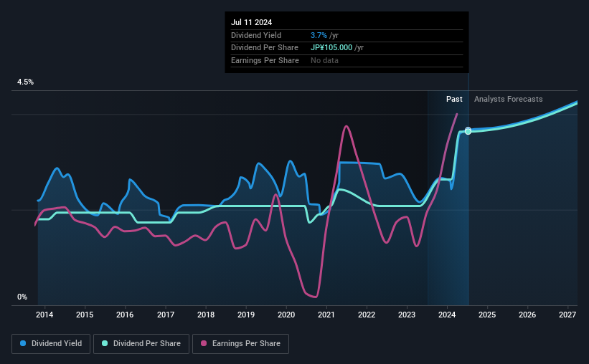The image size is (589, 364).
Task: Click the blue Dividend Yield legend dot
Action: (x=23, y=343)
